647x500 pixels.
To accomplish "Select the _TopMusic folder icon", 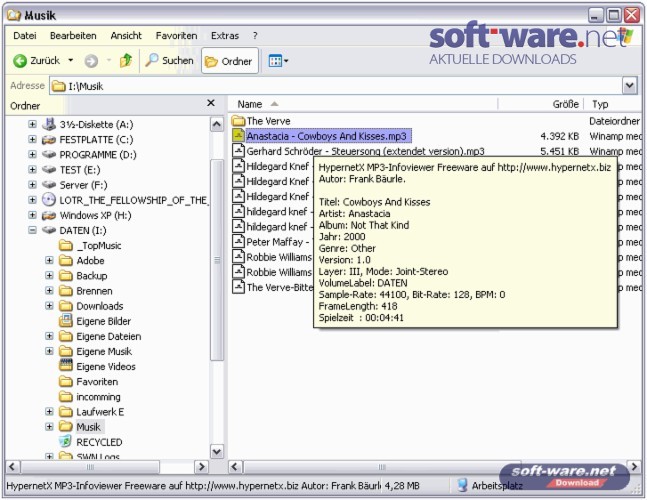I will click(x=66, y=245).
